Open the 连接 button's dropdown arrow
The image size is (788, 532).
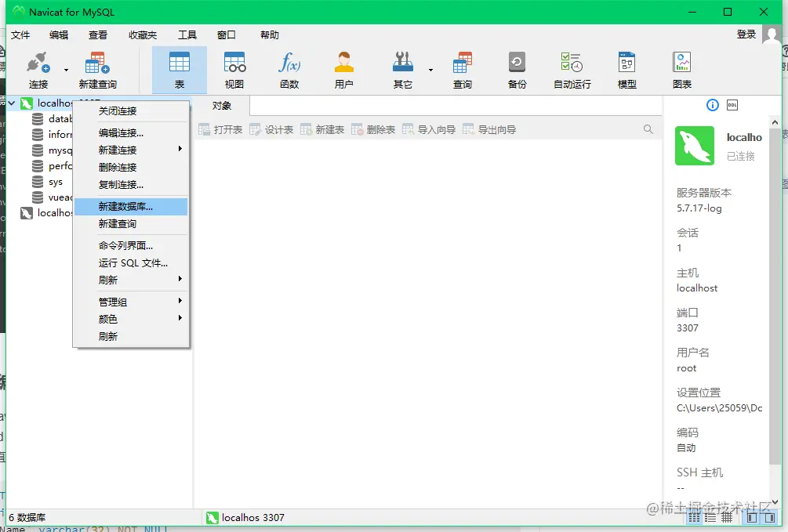[66, 70]
